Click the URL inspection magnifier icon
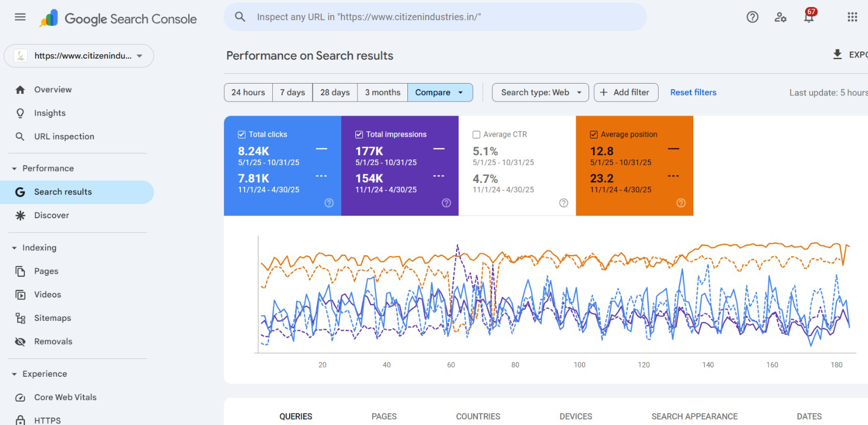The width and height of the screenshot is (868, 425). pyautogui.click(x=20, y=136)
